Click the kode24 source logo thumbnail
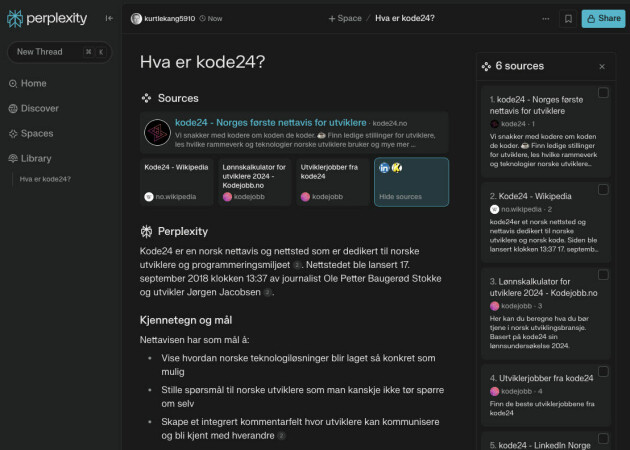The width and height of the screenshot is (630, 450). (x=158, y=133)
